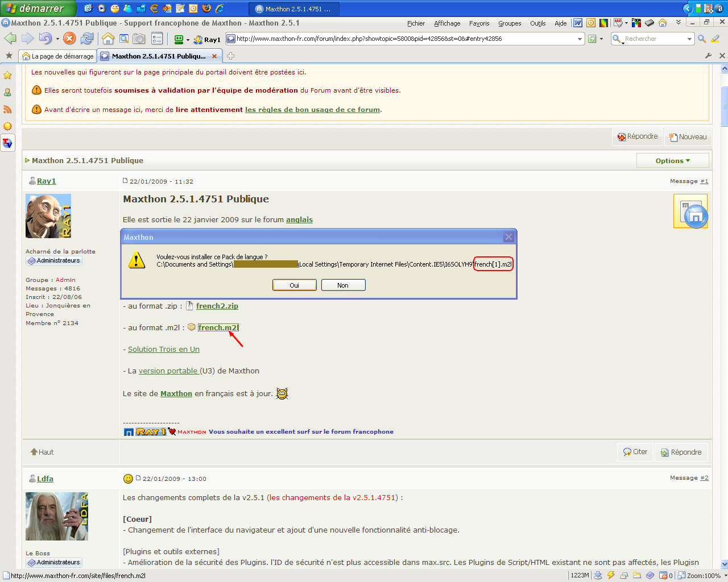Viewport: 728px width, 582px height.
Task: Open the french.m2l download link
Action: click(218, 327)
